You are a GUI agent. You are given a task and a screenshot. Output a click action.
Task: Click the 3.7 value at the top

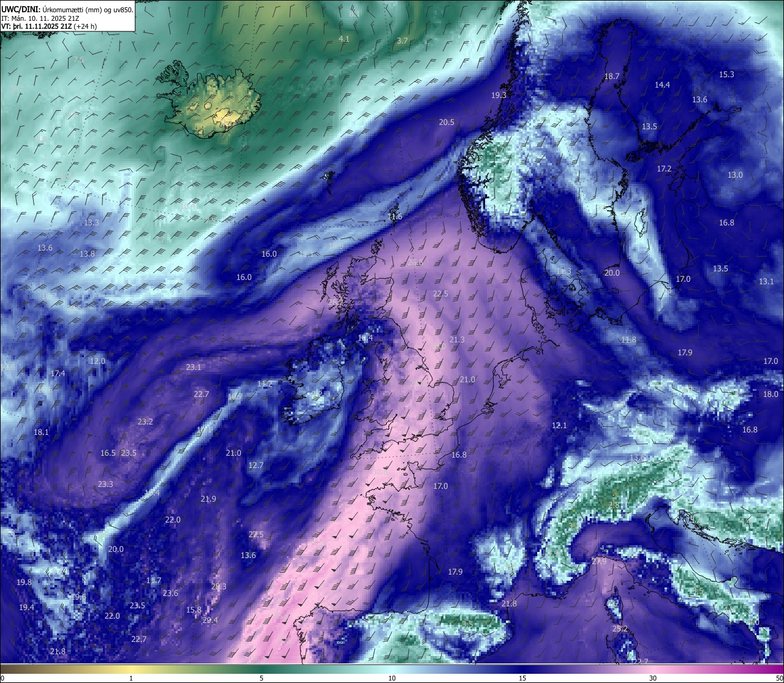click(x=402, y=41)
